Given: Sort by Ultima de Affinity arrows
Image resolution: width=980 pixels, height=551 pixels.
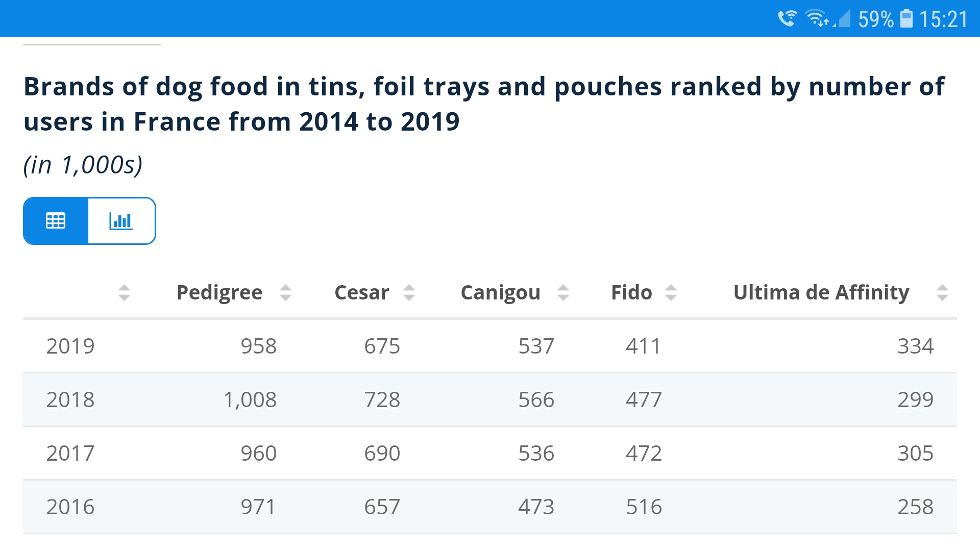Looking at the screenshot, I should pyautogui.click(x=942, y=293).
